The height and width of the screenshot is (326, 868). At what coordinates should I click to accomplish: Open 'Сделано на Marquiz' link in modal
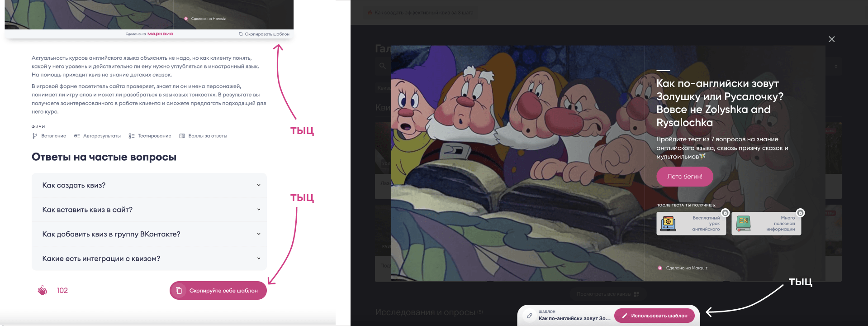pos(686,268)
